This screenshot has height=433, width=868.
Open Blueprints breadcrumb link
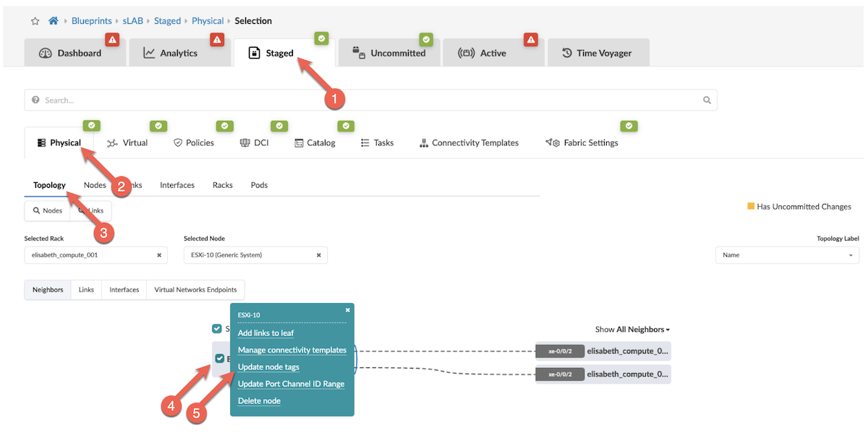91,21
